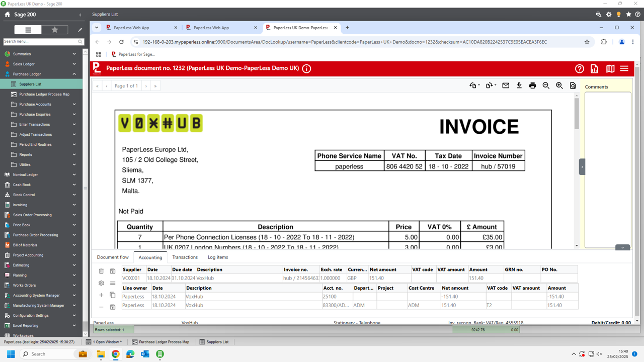Open the print dialog for the invoice
The width and height of the screenshot is (644, 362).
(x=532, y=85)
